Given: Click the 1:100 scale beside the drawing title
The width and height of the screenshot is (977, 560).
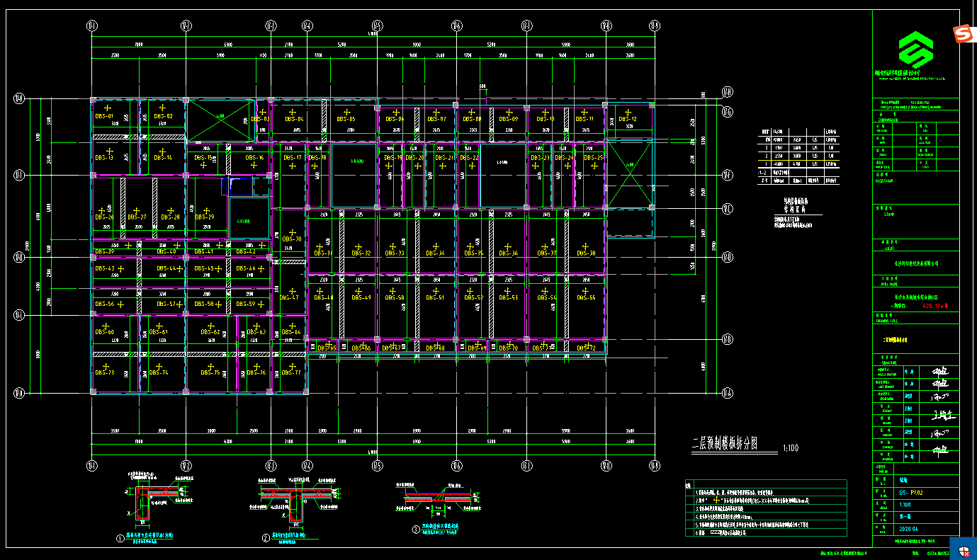Looking at the screenshot, I should click(791, 448).
